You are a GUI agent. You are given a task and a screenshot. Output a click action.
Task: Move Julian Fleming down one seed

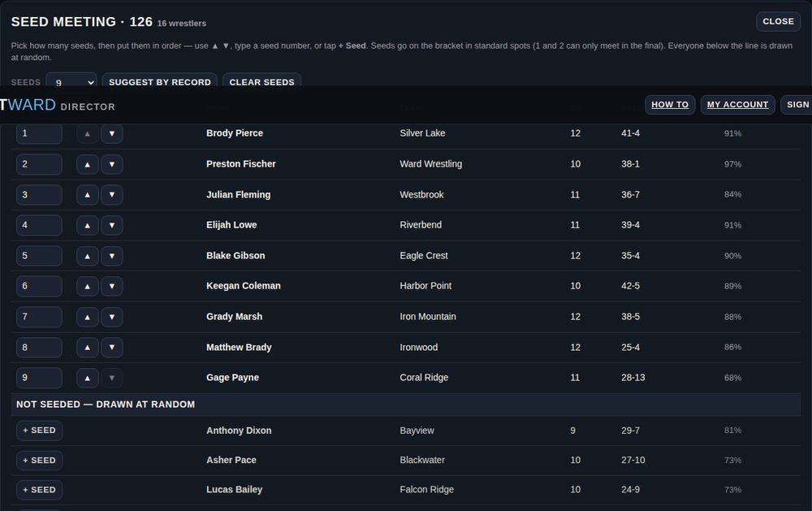click(x=112, y=195)
